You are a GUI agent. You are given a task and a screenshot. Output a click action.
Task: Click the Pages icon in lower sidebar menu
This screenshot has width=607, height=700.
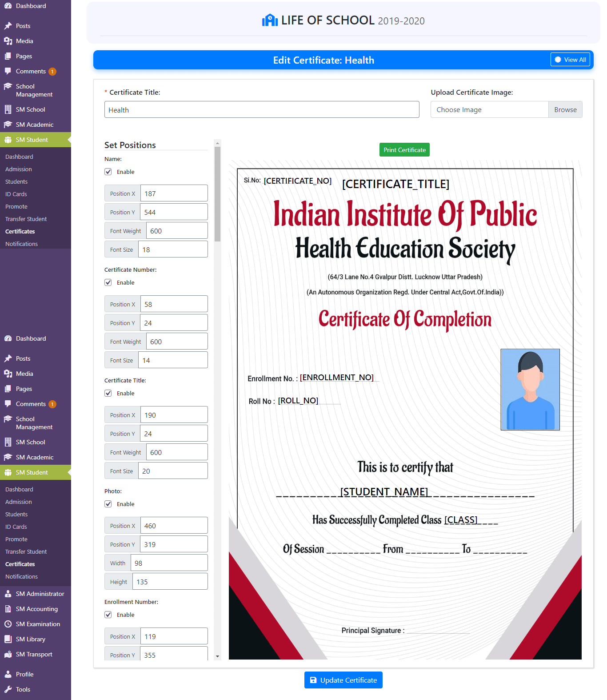pyautogui.click(x=8, y=389)
